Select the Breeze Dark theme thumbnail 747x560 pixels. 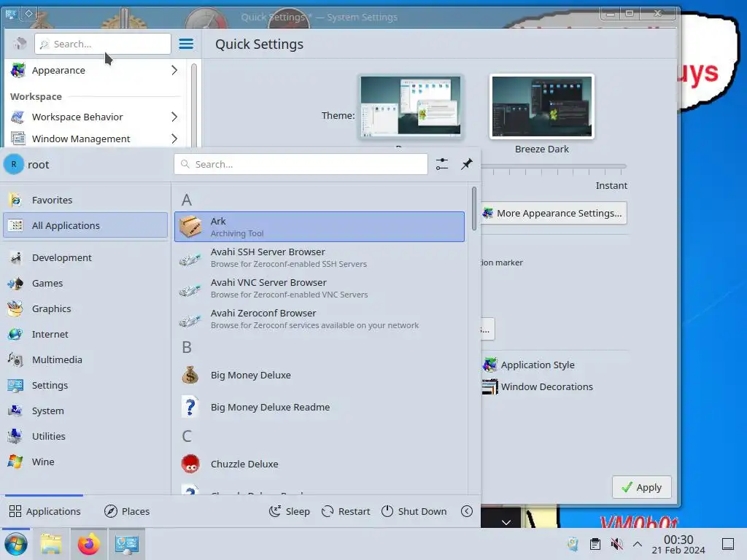[542, 106]
